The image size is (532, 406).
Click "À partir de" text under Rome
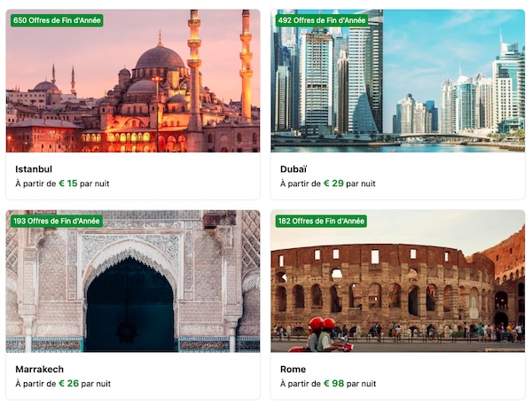pyautogui.click(x=301, y=384)
